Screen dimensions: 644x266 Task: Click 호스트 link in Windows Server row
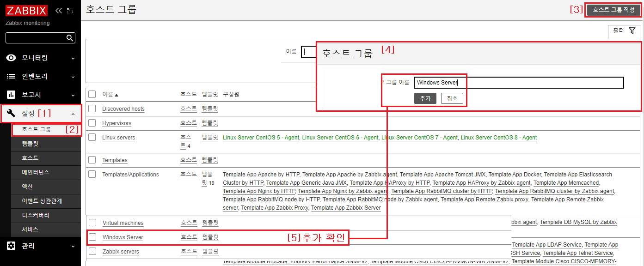(189, 237)
